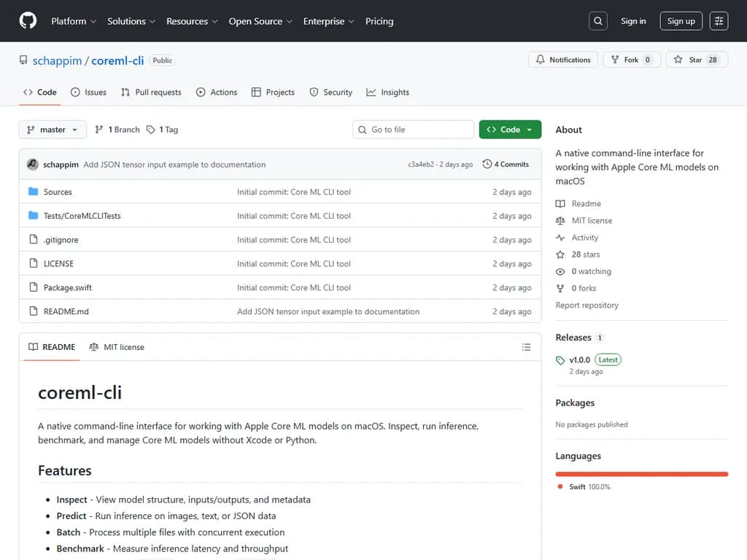Fork the repository

coord(631,60)
